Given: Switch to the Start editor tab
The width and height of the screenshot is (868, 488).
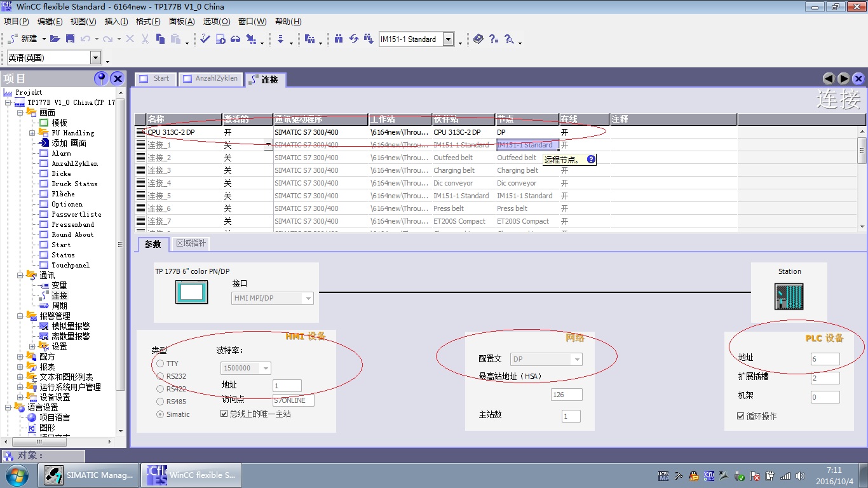Looking at the screenshot, I should pos(156,79).
